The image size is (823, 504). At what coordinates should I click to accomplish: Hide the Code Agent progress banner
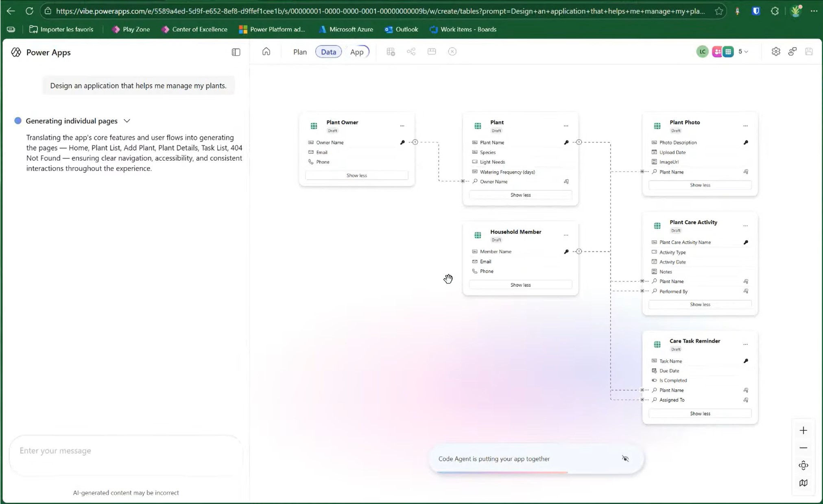pyautogui.click(x=625, y=459)
